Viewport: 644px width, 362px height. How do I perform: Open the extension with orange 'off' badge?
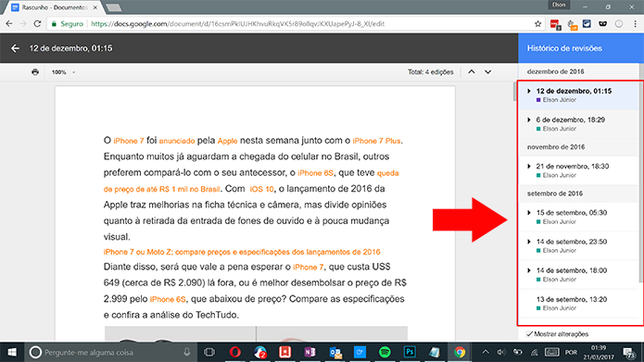572,25
